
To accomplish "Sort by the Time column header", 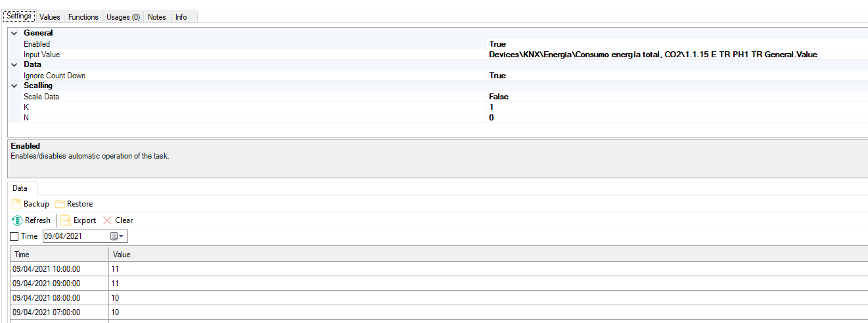I will (59, 254).
